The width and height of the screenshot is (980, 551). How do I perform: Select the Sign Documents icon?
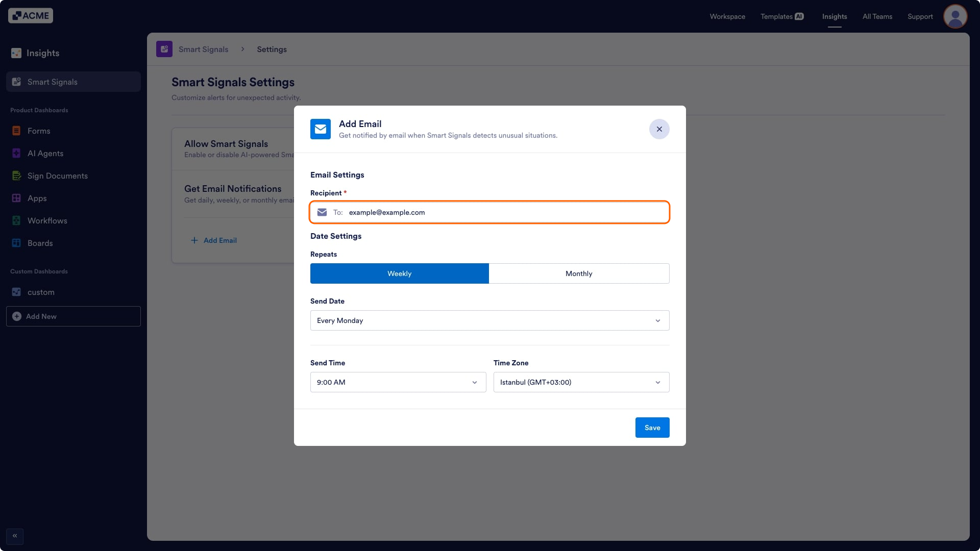[16, 176]
